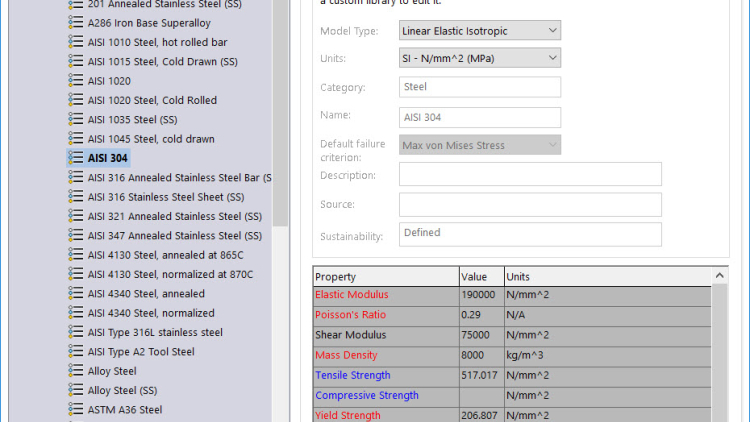Click the material icon beside AISI 4130 Steel, annealed at 865C

click(x=76, y=255)
